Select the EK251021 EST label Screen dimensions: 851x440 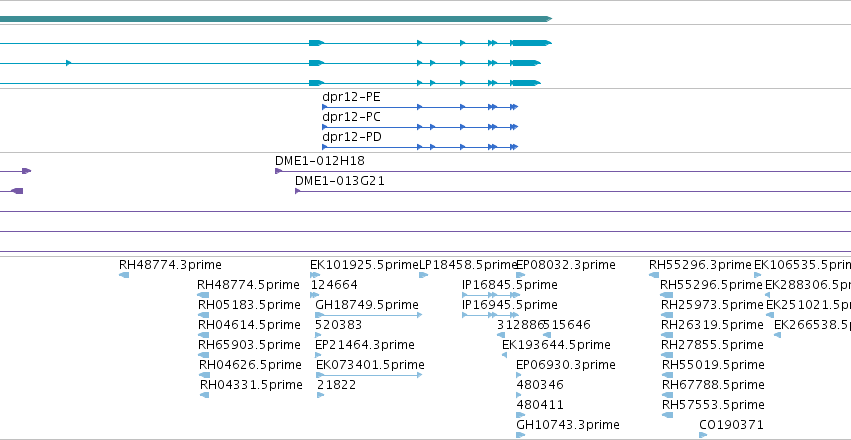pyautogui.click(x=809, y=305)
